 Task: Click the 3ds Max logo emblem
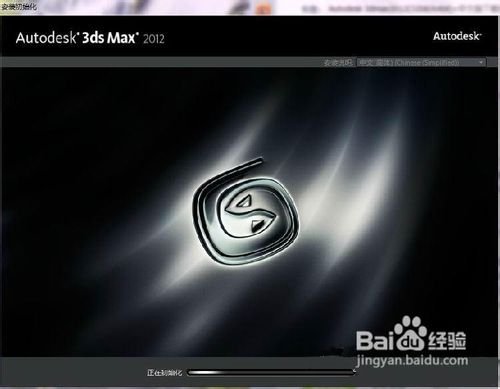[246, 212]
